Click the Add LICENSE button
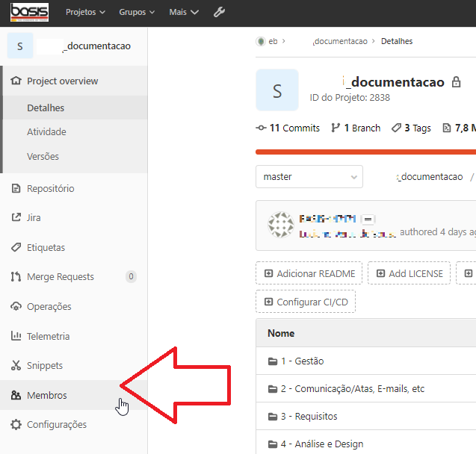Image resolution: width=476 pixels, height=454 pixels. (x=410, y=273)
